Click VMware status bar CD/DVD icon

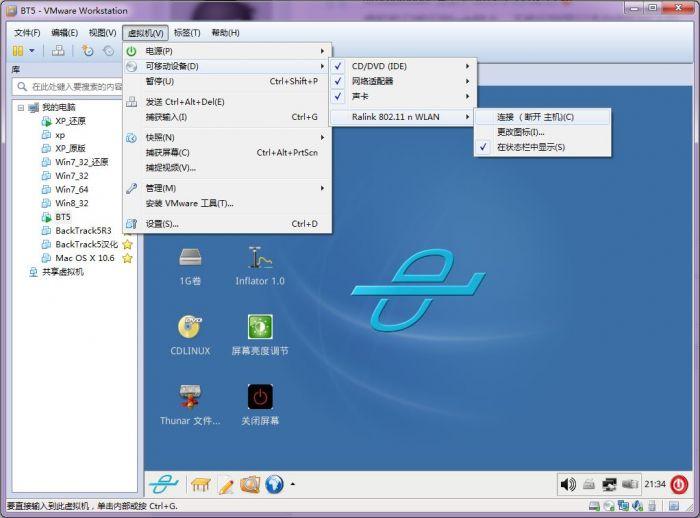(609, 506)
